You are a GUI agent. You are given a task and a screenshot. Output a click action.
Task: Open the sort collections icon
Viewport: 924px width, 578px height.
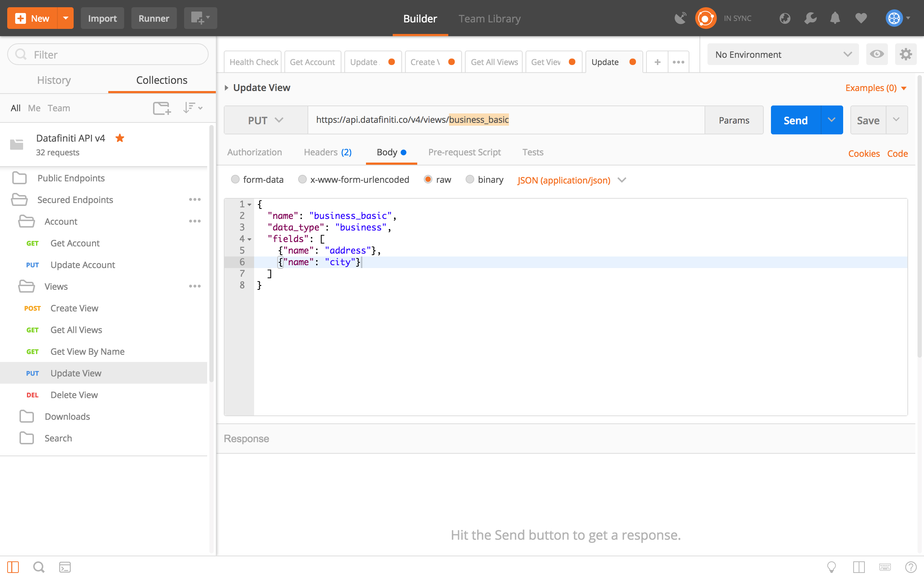click(192, 108)
